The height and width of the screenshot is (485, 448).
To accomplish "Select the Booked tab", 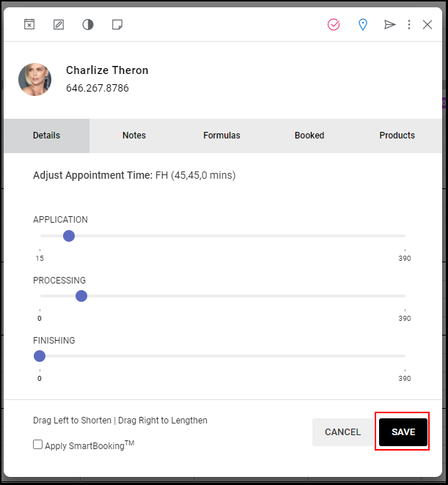I will 309,136.
